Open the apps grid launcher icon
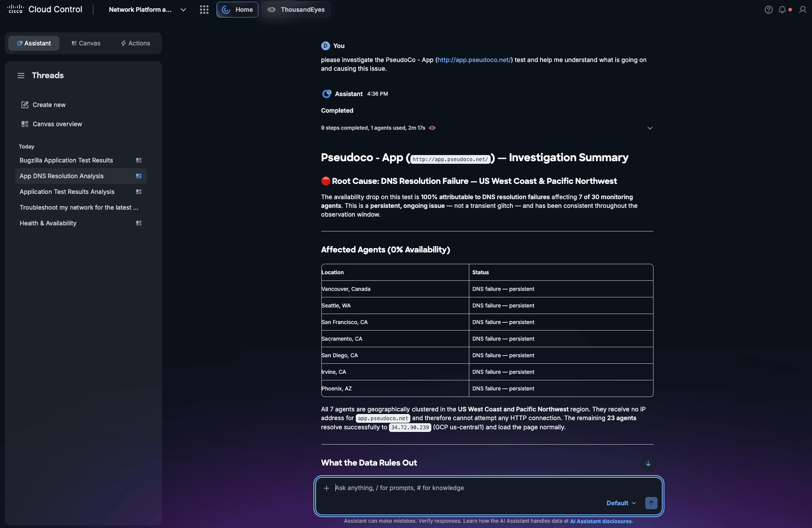The width and height of the screenshot is (812, 528). click(x=204, y=10)
